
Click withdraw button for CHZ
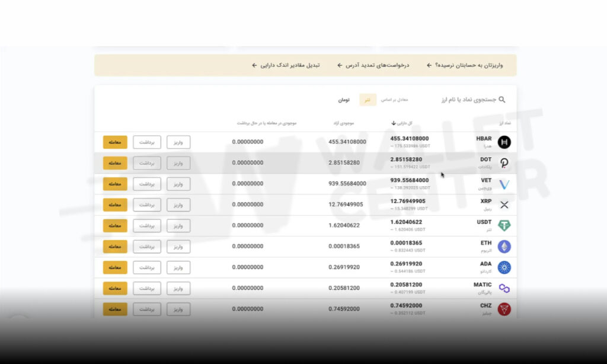click(147, 309)
